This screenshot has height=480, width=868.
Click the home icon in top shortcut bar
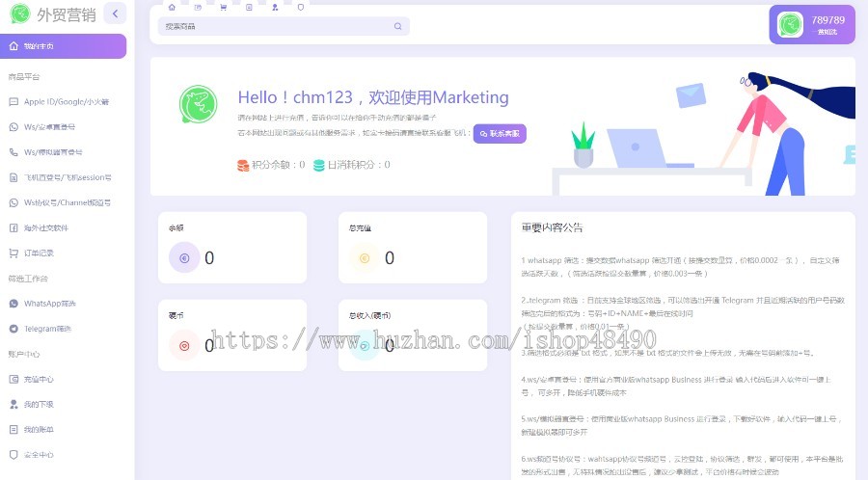[x=172, y=7]
